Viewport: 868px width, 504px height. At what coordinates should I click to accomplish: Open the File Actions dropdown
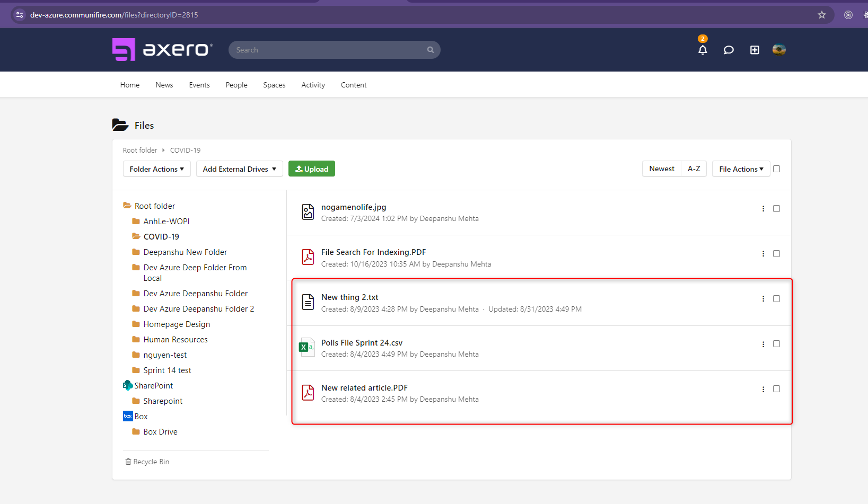(741, 169)
